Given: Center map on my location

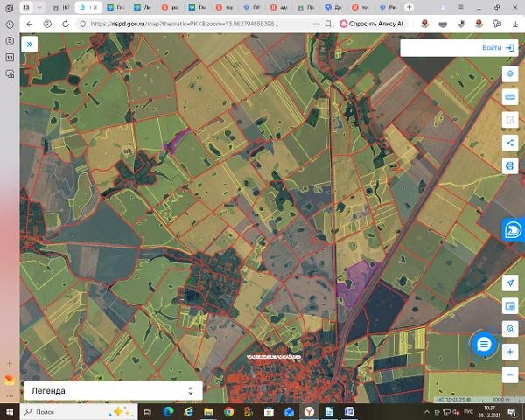Looking at the screenshot, I should click(x=510, y=283).
